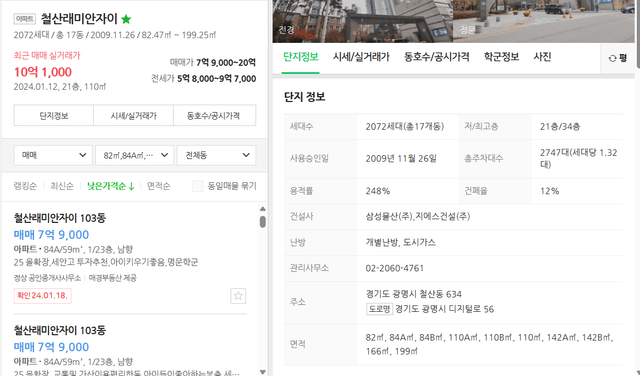
Task: Sort listings by 최신순
Action: (62, 186)
